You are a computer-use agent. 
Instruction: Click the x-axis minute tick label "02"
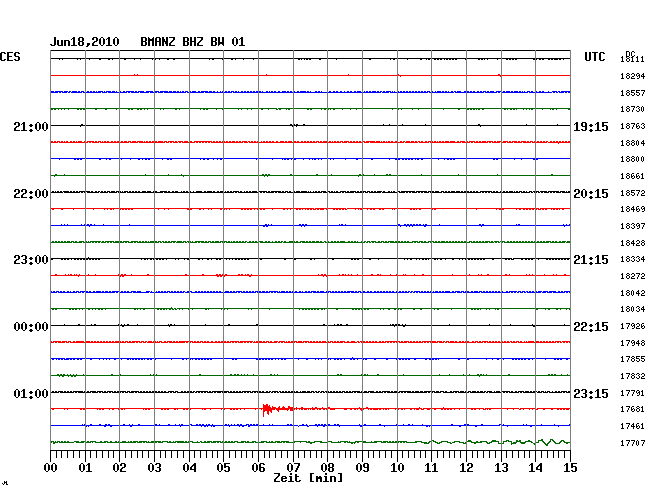(119, 468)
